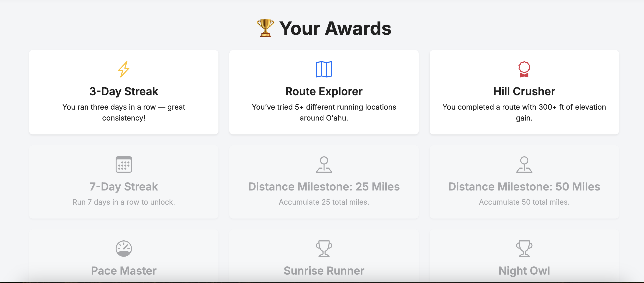Click the 25 Miles map pin icon

(x=324, y=164)
